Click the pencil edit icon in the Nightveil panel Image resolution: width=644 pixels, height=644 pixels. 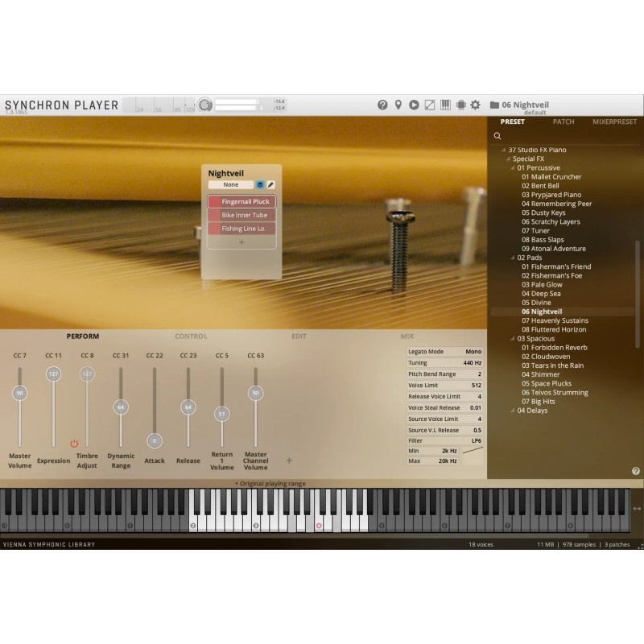(x=270, y=184)
